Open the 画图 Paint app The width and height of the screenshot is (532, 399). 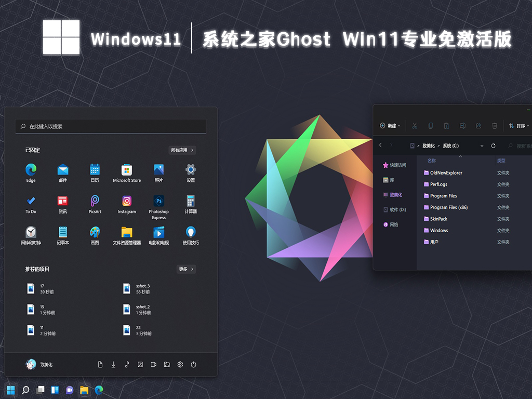(95, 235)
